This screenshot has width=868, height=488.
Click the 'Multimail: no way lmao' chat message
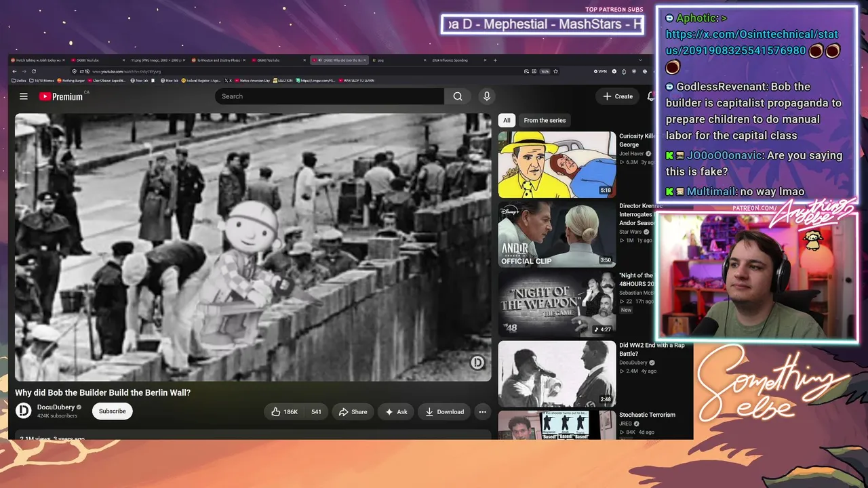pyautogui.click(x=735, y=192)
